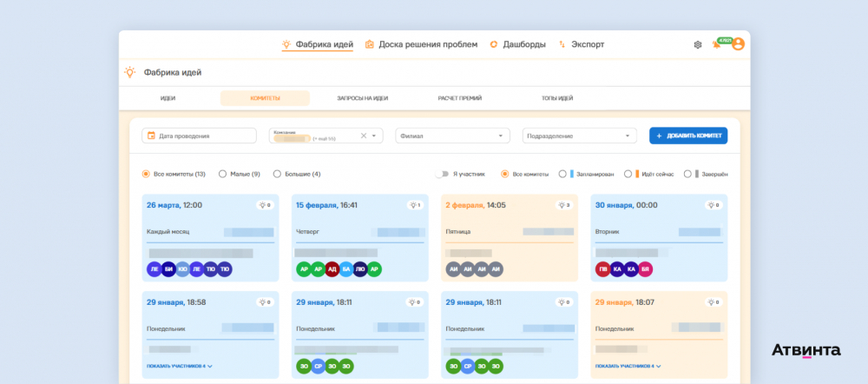
Task: Click the Вторник label
Action: coord(608,232)
